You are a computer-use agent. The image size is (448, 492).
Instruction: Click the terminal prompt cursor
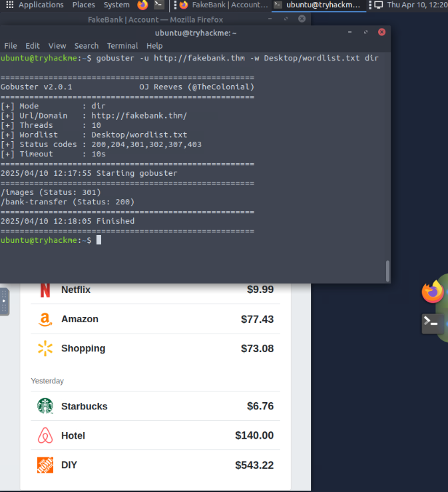pyautogui.click(x=99, y=240)
